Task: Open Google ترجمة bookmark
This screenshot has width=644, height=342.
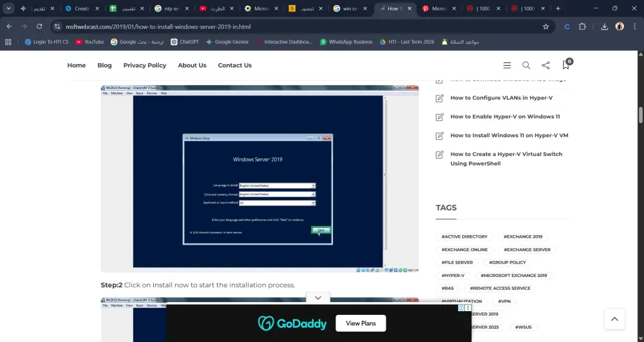Action: pyautogui.click(x=137, y=42)
